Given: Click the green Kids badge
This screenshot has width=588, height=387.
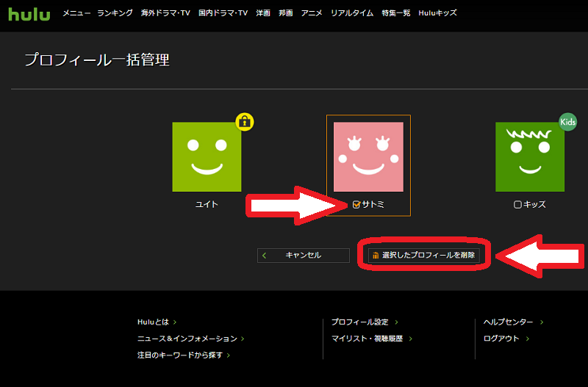Looking at the screenshot, I should click(567, 122).
